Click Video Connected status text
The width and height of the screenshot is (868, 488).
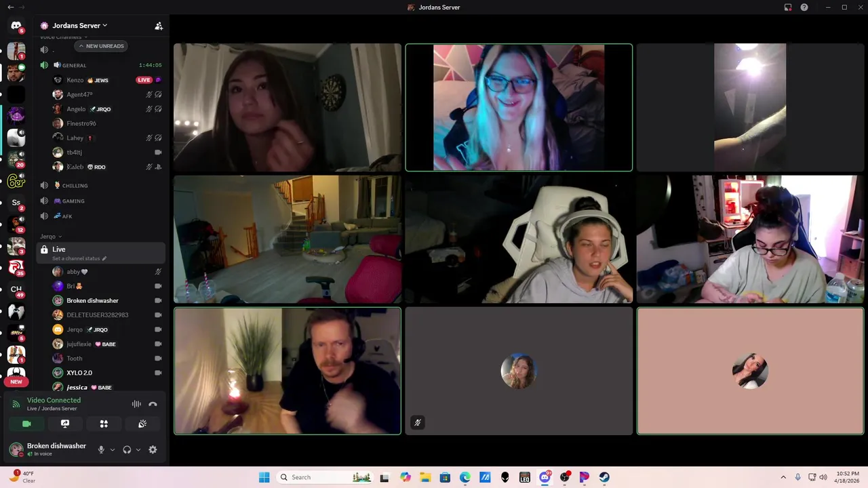click(x=54, y=400)
